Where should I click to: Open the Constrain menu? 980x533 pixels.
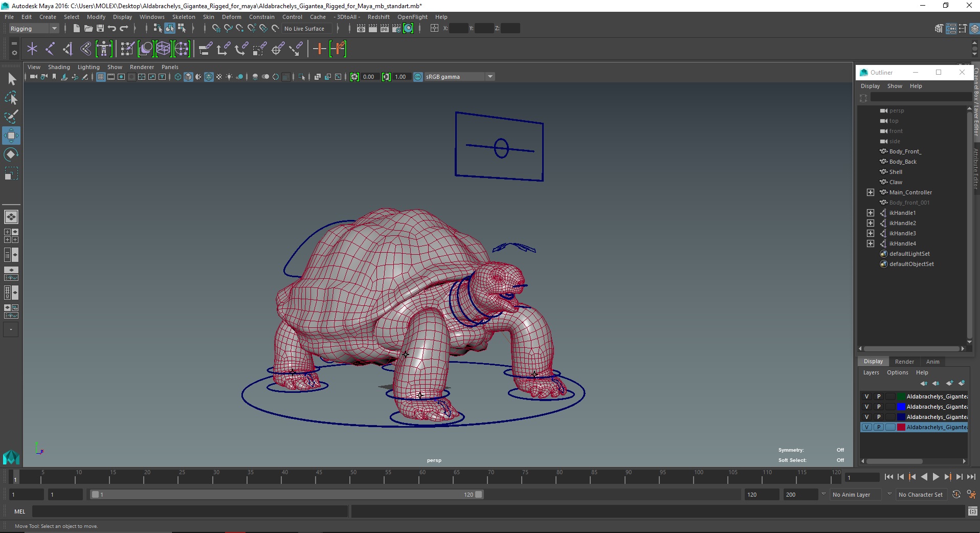click(x=262, y=17)
